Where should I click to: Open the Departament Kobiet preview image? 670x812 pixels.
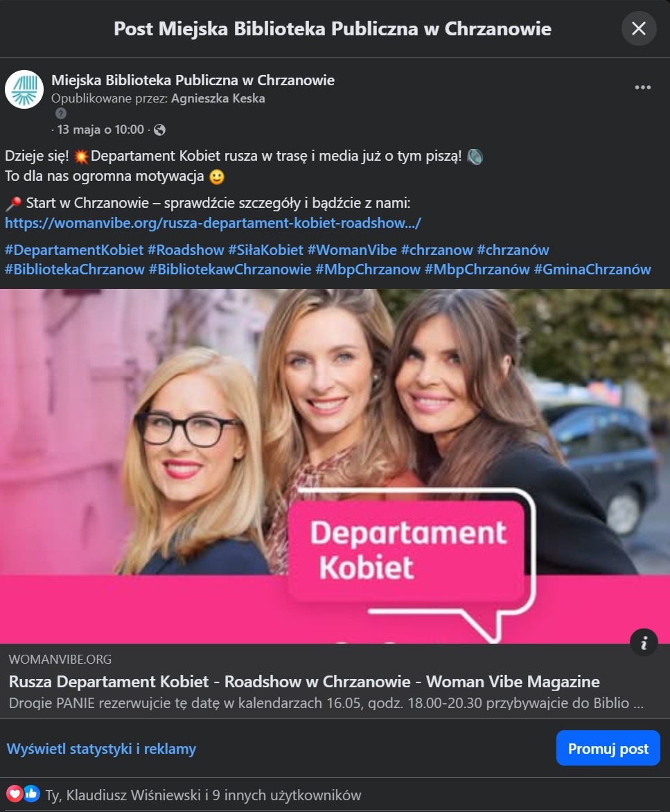(x=335, y=466)
